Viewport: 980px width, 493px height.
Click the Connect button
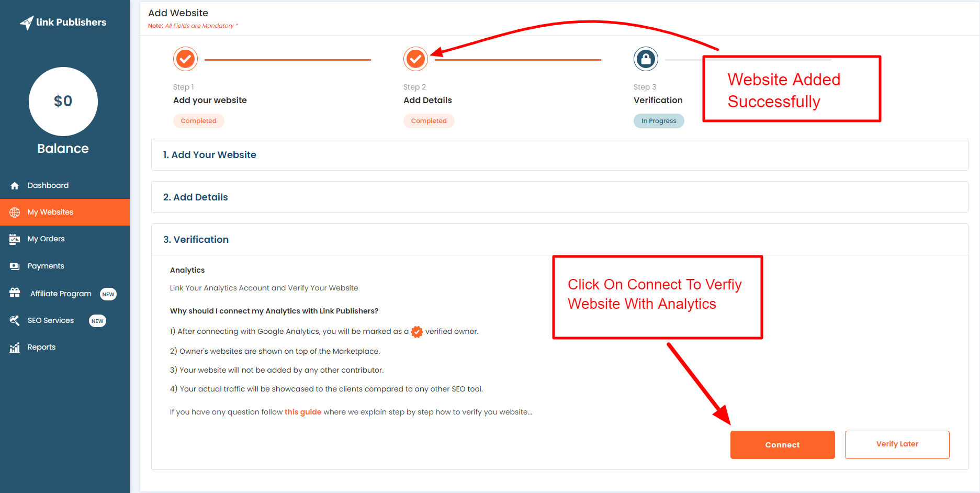click(782, 444)
